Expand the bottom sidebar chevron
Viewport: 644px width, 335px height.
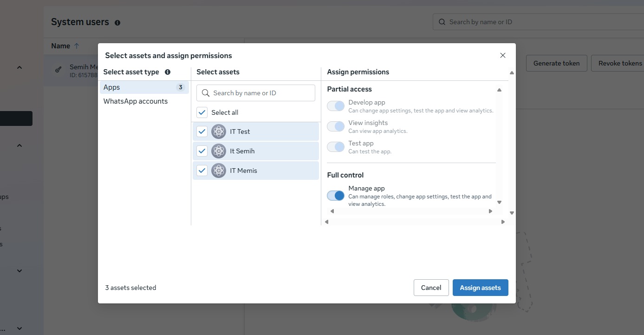(x=20, y=328)
